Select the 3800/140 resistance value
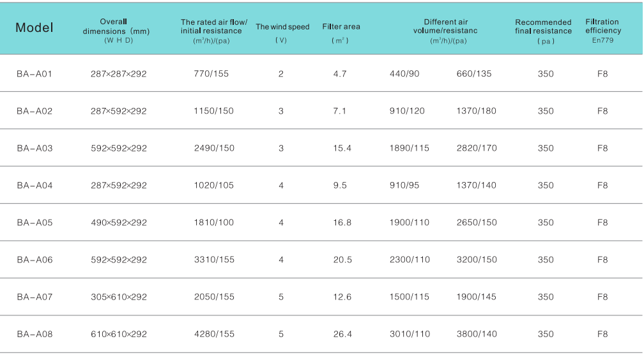 pyautogui.click(x=477, y=334)
